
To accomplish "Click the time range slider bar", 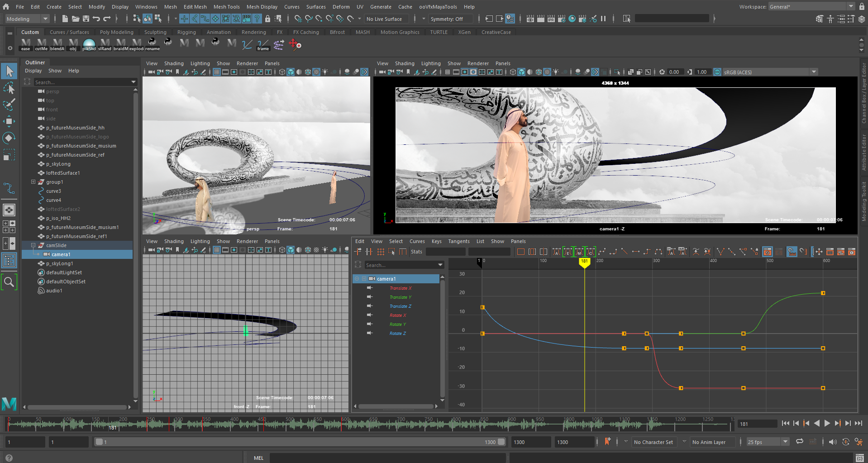I will 299,442.
